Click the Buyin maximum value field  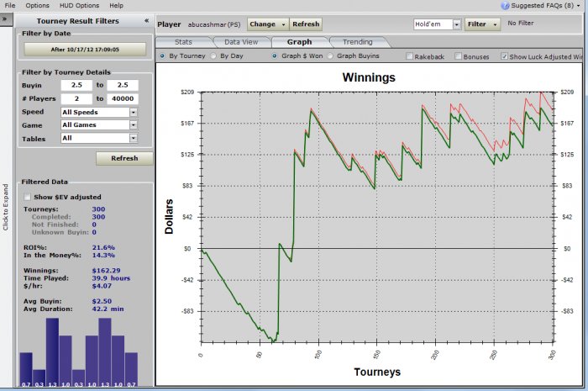pyautogui.click(x=123, y=85)
